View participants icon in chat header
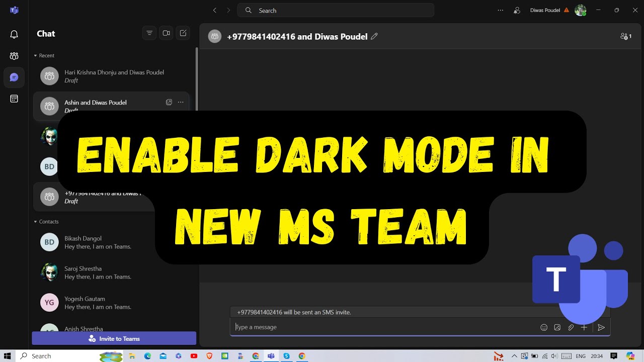The image size is (644, 362). (626, 36)
